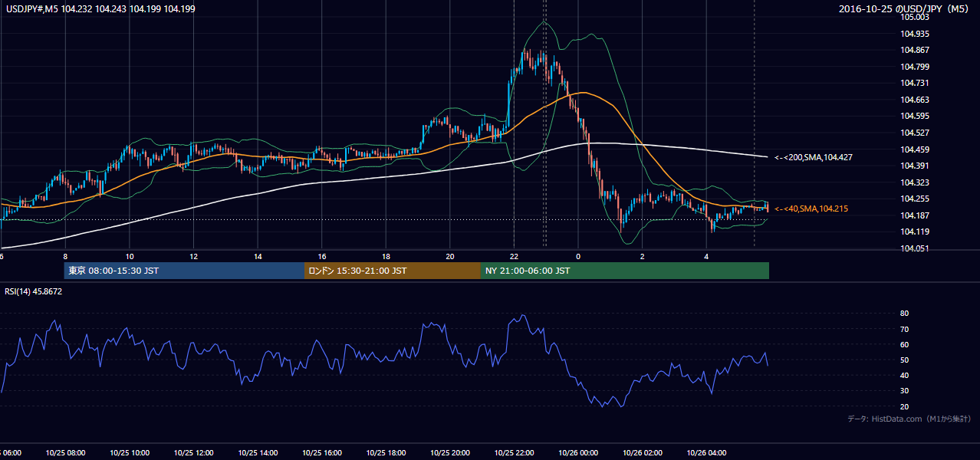
Task: Click hour label 22 on chart time axis
Action: 514,257
